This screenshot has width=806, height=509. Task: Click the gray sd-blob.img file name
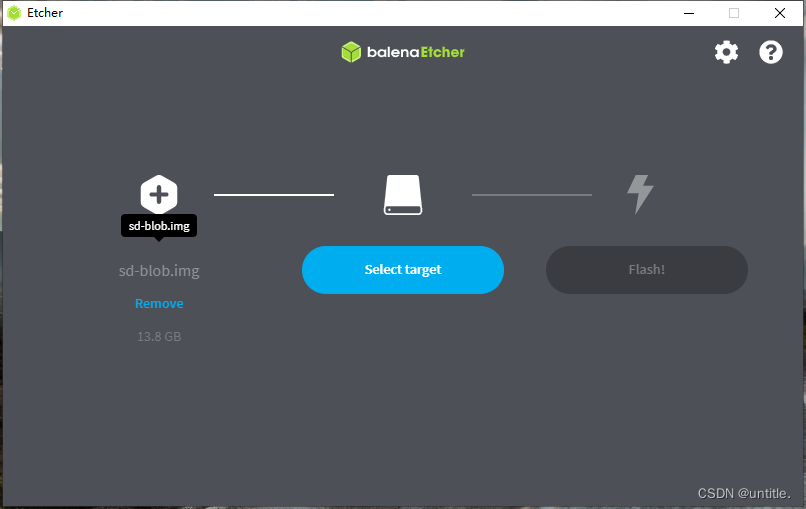(x=159, y=270)
